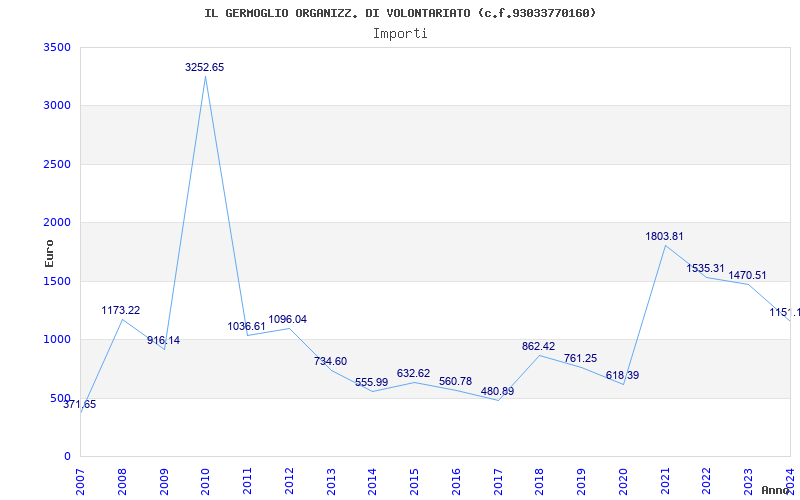
Task: Click the 2019 year label on x-axis
Action: [582, 482]
